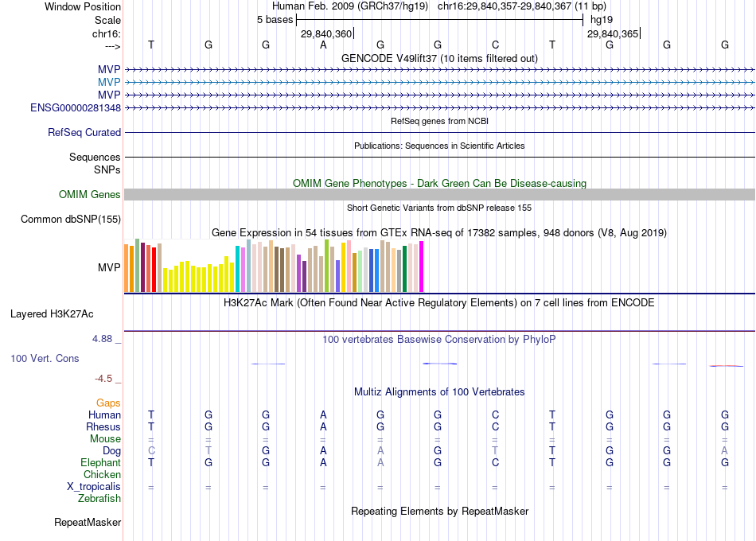Click the Zebrafish species label
Image resolution: width=756 pixels, height=541 pixels.
(99, 498)
